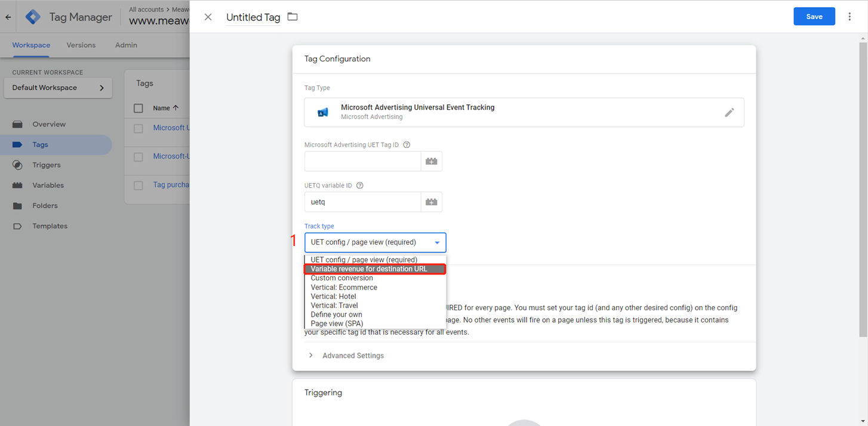Choose UET config / page view (required) option
868x426 pixels.
click(375, 260)
